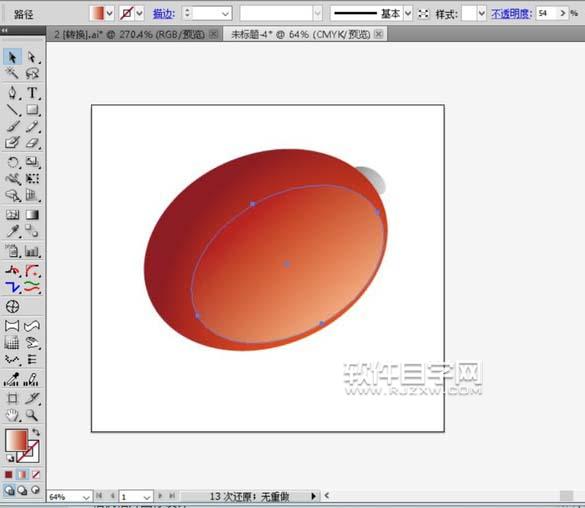The height and width of the screenshot is (508, 585).
Task: Select the Gradient tool
Action: coord(32,215)
